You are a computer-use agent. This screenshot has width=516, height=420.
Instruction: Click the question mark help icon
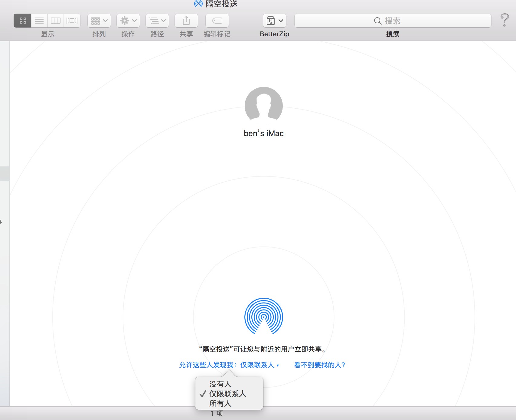[505, 20]
